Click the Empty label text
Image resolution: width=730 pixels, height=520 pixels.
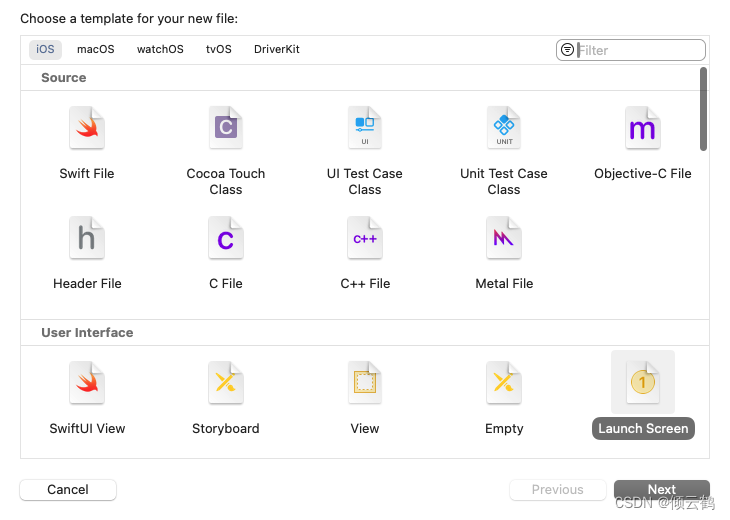point(504,428)
